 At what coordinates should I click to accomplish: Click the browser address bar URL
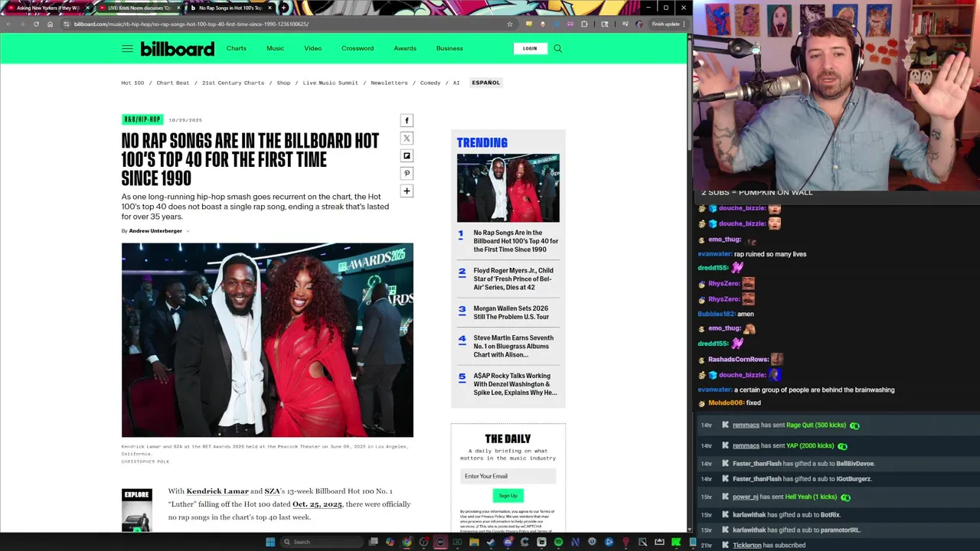click(191, 24)
